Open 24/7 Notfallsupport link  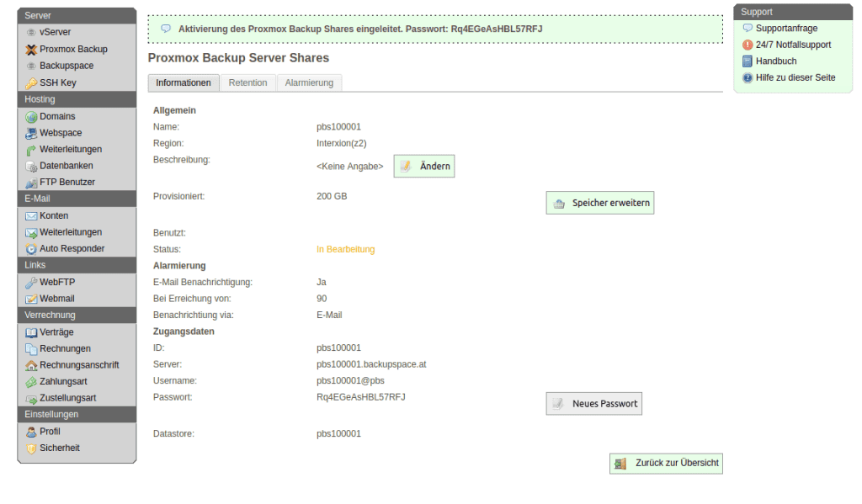793,45
